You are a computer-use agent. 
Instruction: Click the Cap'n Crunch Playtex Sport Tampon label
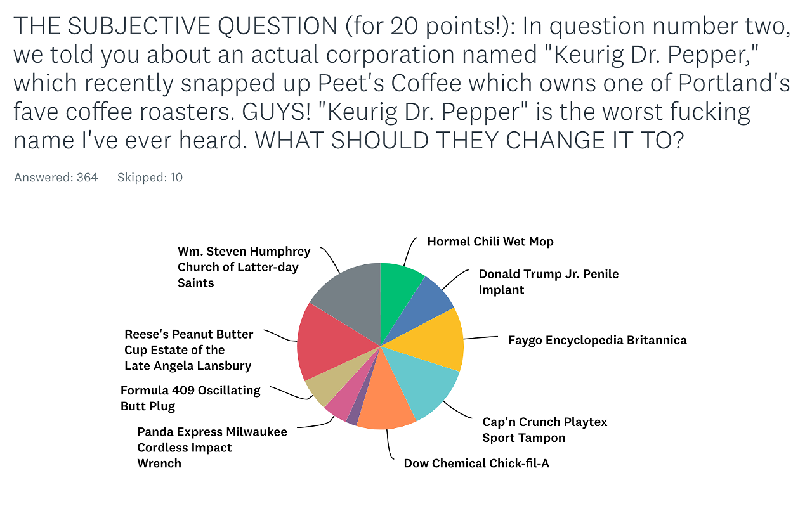(544, 430)
